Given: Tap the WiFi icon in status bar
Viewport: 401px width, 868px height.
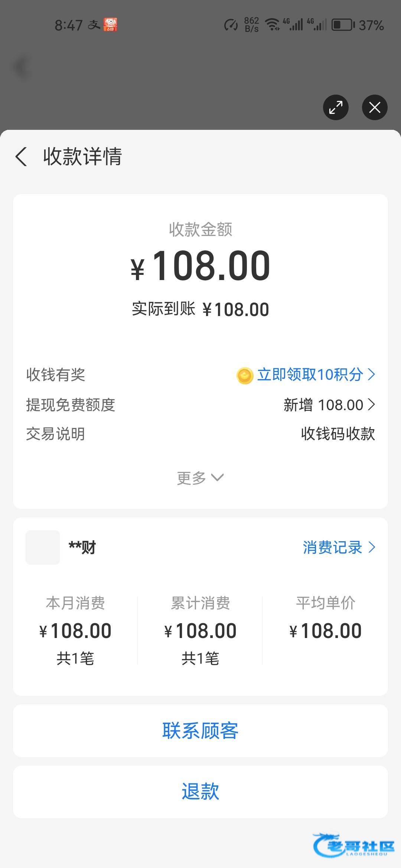Looking at the screenshot, I should [272, 25].
